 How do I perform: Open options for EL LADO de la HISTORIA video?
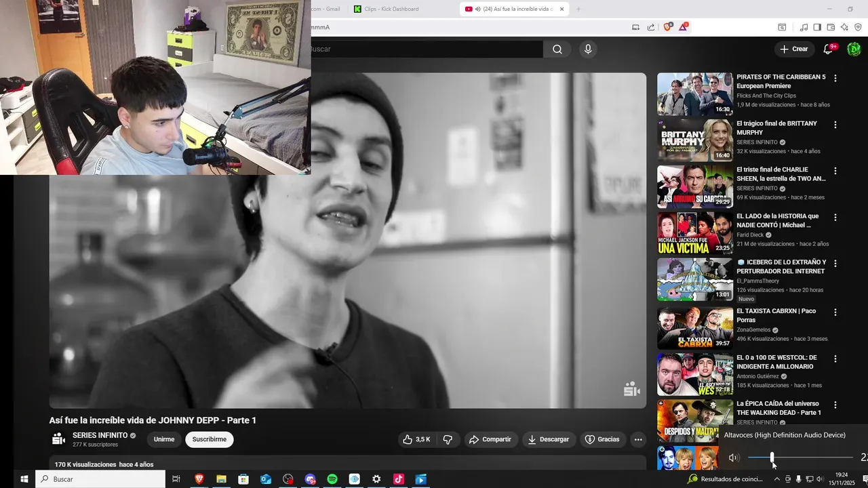point(835,218)
